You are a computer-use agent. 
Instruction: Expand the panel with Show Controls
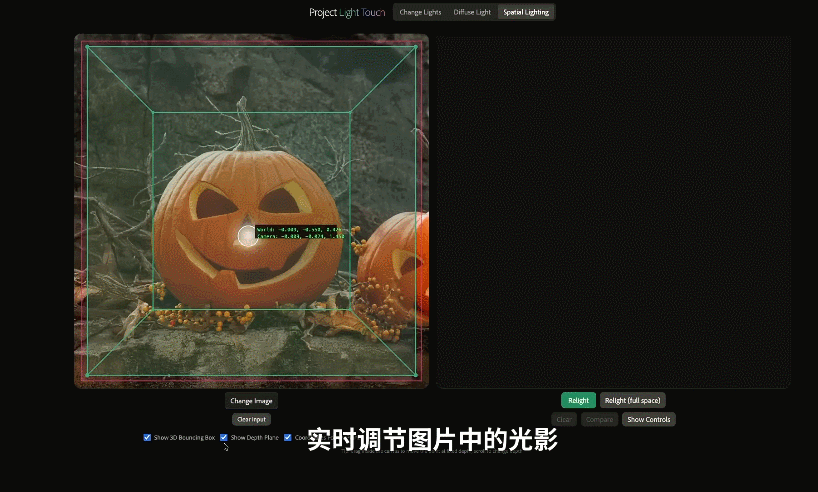(648, 419)
